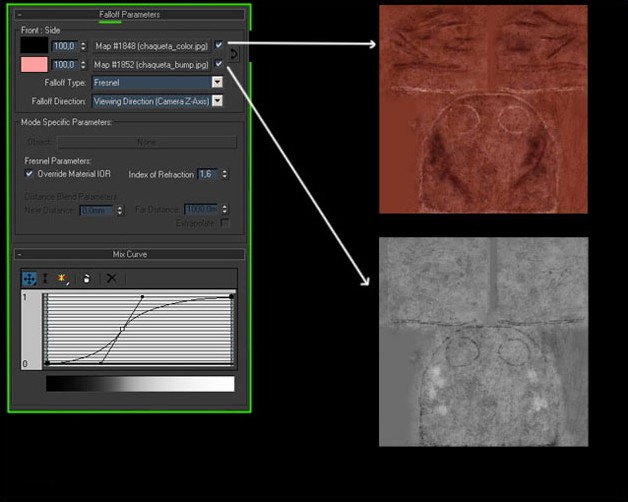
Task: Click the Delete point X icon
Action: (111, 278)
